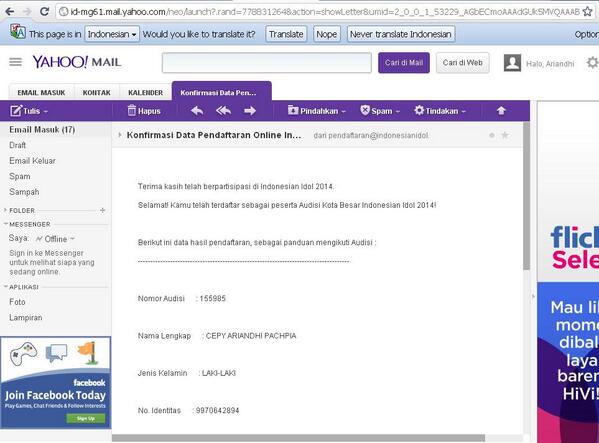The height and width of the screenshot is (443, 599).
Task: Open the Tulis dropdown arrow
Action: [46, 112]
